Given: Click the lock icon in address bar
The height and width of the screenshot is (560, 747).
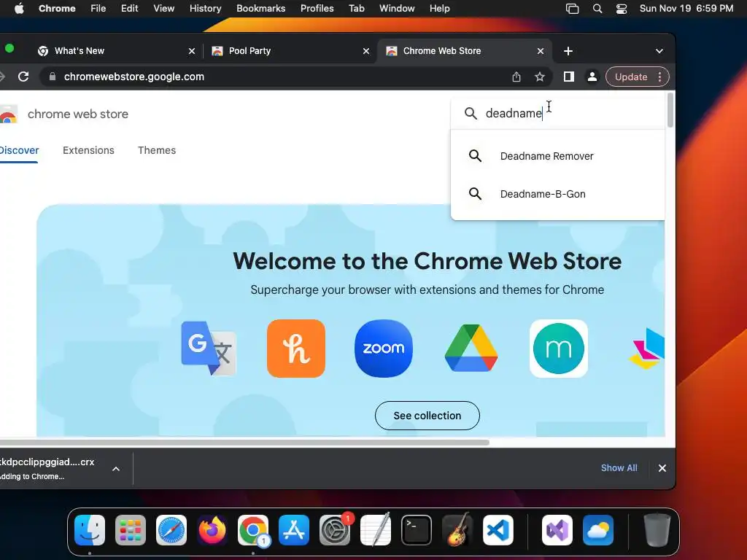Looking at the screenshot, I should [x=53, y=77].
